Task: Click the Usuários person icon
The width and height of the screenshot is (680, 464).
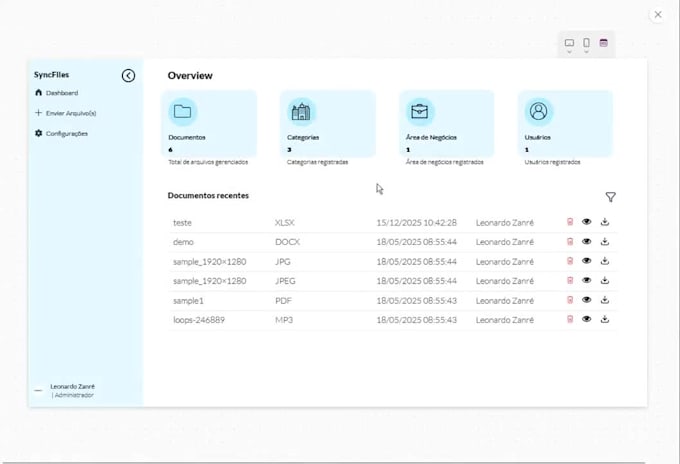Action: pyautogui.click(x=539, y=111)
